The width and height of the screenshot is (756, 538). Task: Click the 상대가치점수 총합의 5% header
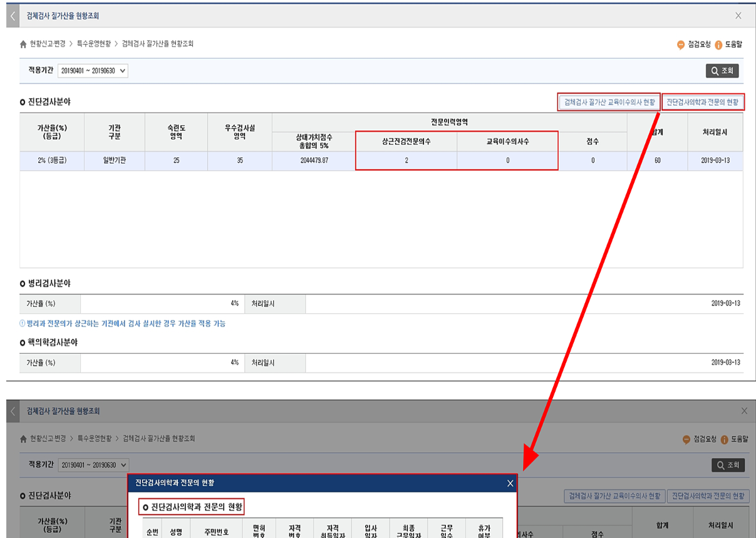point(314,142)
